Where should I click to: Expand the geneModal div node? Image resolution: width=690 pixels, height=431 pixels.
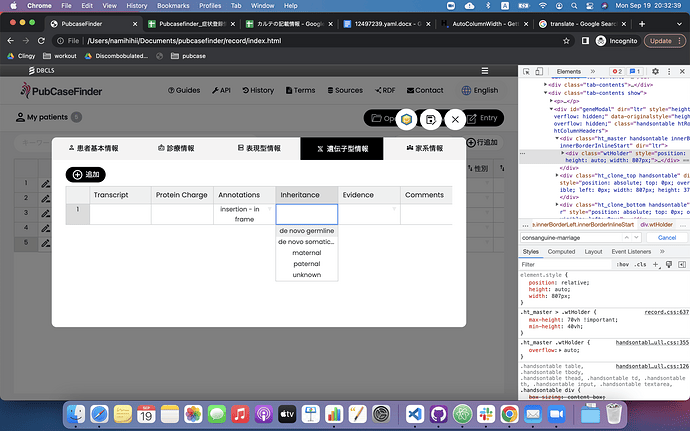pyautogui.click(x=551, y=109)
